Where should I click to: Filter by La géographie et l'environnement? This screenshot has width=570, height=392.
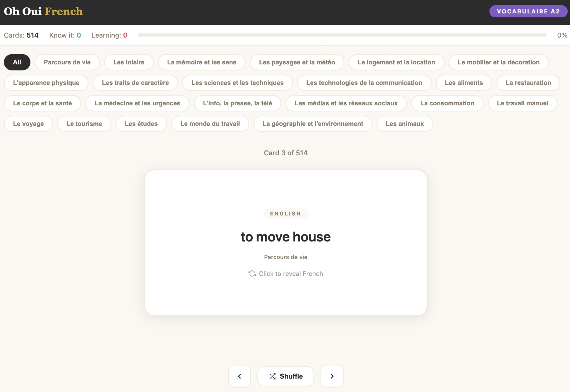coord(313,124)
